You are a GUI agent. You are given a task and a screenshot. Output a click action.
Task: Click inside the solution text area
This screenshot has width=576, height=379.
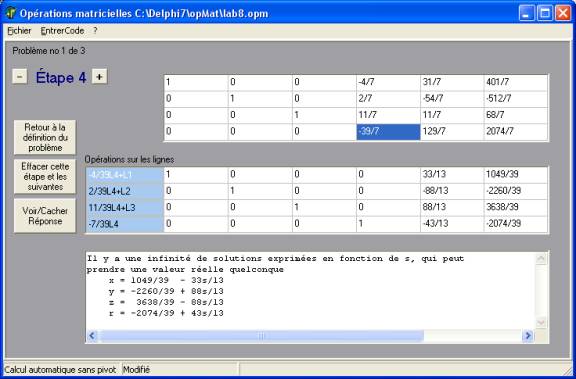click(x=310, y=291)
